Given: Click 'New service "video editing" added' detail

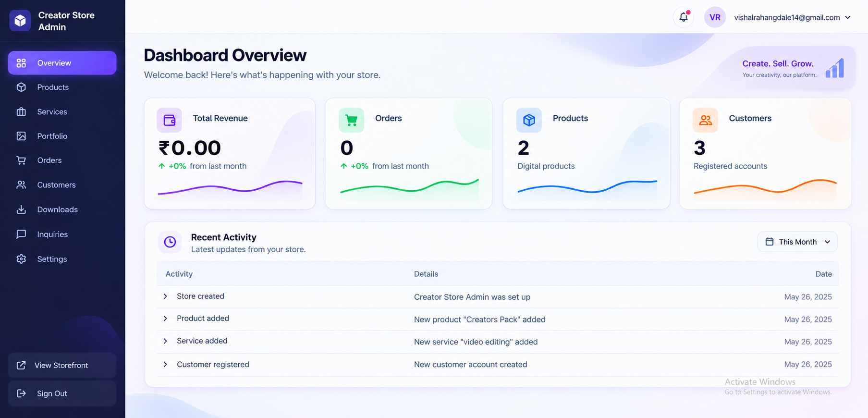Looking at the screenshot, I should 476,342.
